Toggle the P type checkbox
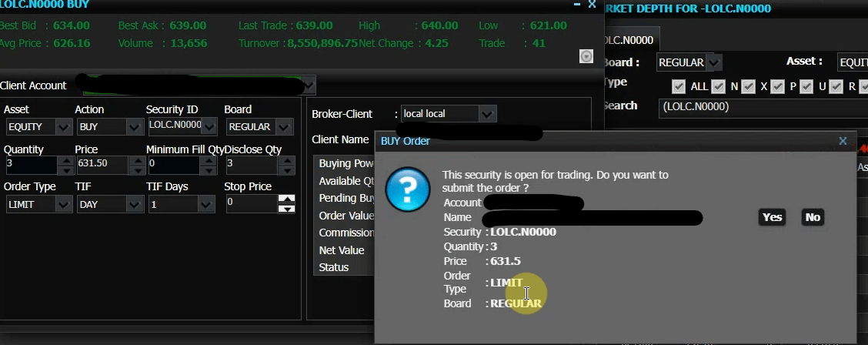Viewport: 868px width, 345px height. (x=777, y=87)
